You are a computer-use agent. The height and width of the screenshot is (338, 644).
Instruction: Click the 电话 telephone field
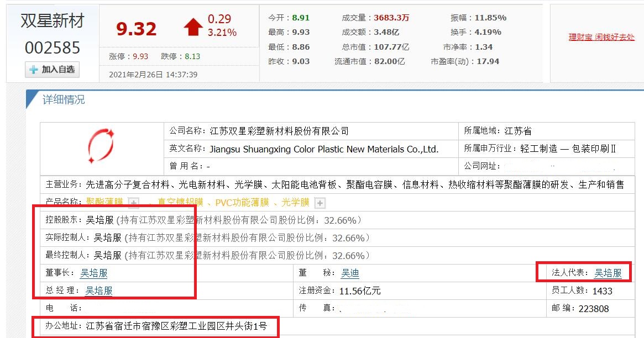point(166,308)
